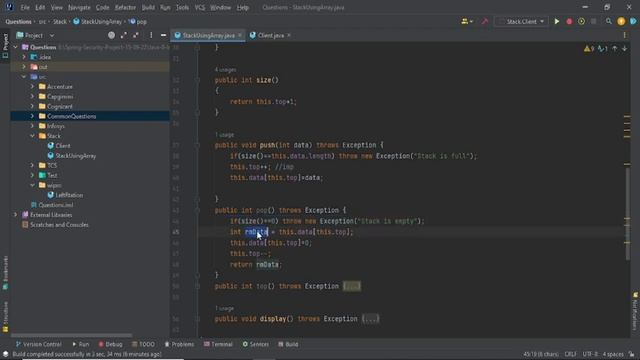640x360 pixels.
Task: Open the blue Code With Me icon
Action: coord(633,22)
